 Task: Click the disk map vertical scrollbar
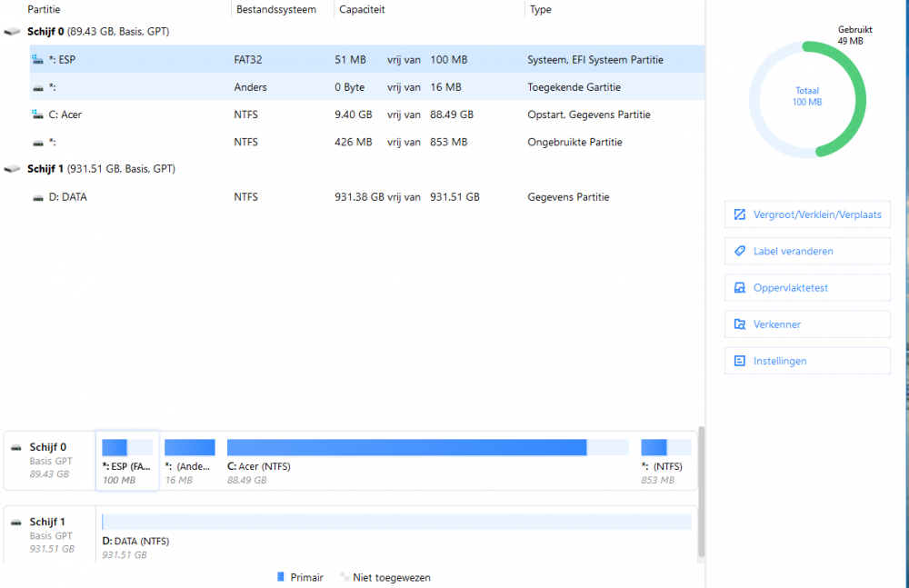coord(700,491)
